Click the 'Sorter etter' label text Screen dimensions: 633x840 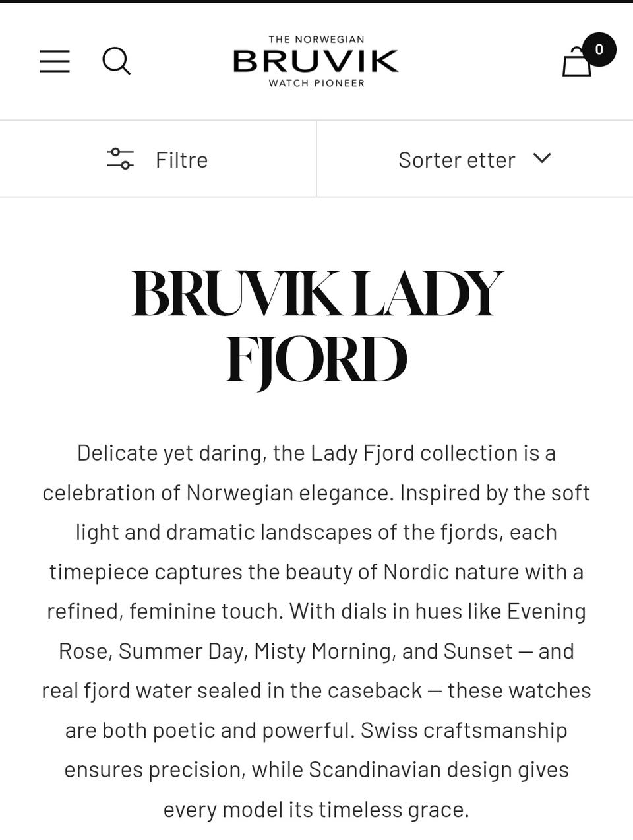point(456,160)
